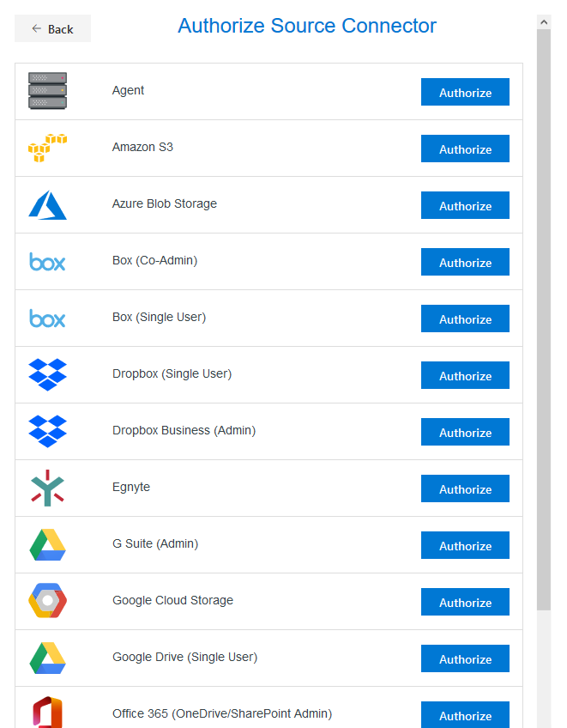
Task: Click the Azure Blob Storage logo
Action: click(47, 204)
